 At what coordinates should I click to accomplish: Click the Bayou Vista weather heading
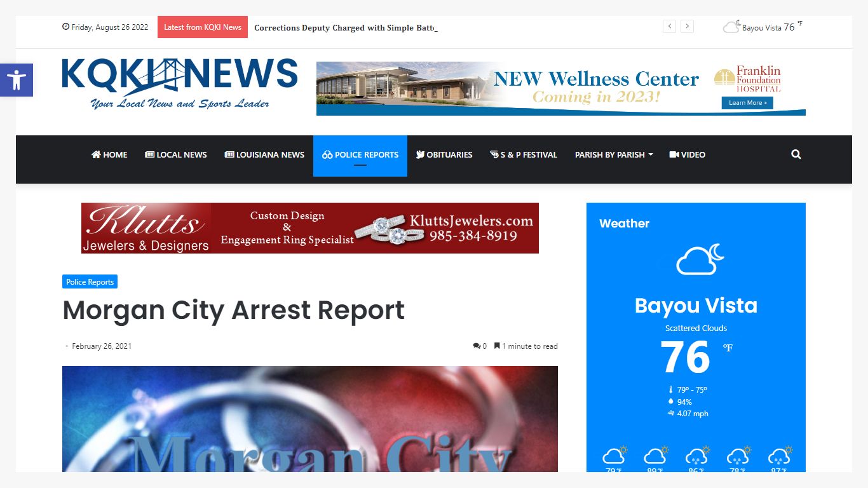pyautogui.click(x=696, y=306)
